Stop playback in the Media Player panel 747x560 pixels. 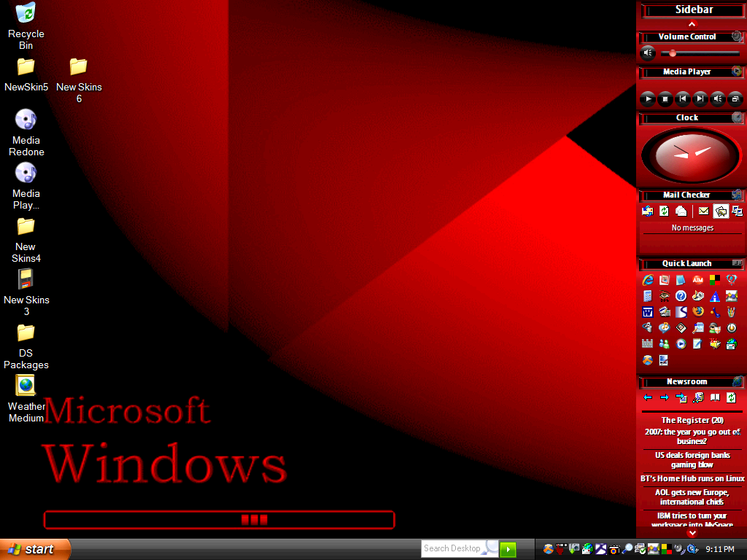click(665, 99)
